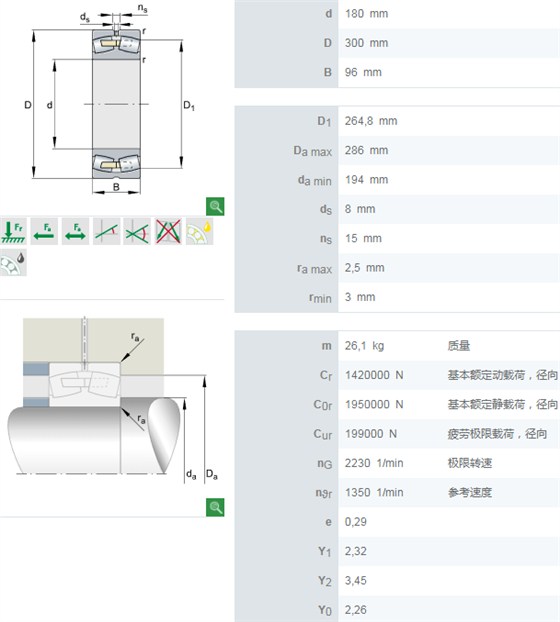Click the D1 264,8 mm row
The width and height of the screenshot is (560, 622).
click(397, 121)
